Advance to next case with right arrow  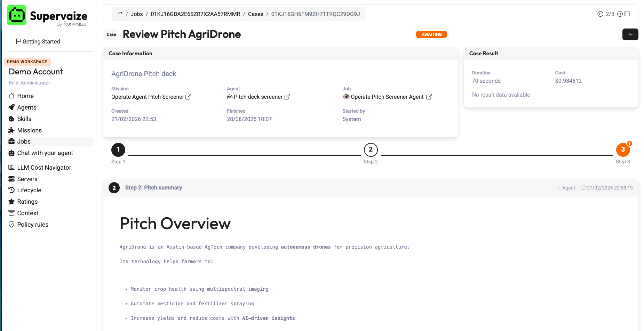pyautogui.click(x=620, y=14)
